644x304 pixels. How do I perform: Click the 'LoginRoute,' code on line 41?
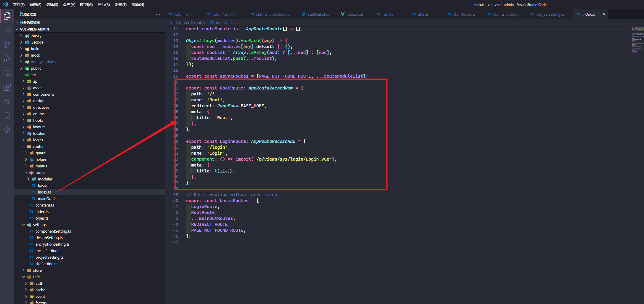click(205, 207)
